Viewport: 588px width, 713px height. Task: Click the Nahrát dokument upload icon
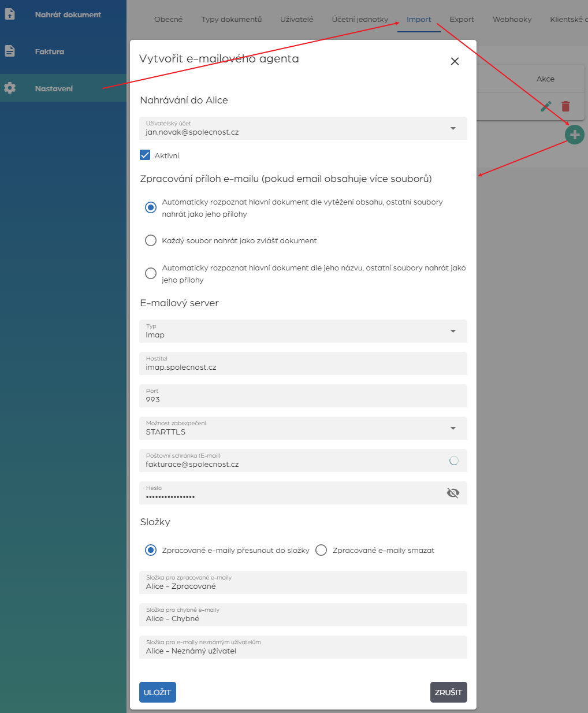[10, 14]
